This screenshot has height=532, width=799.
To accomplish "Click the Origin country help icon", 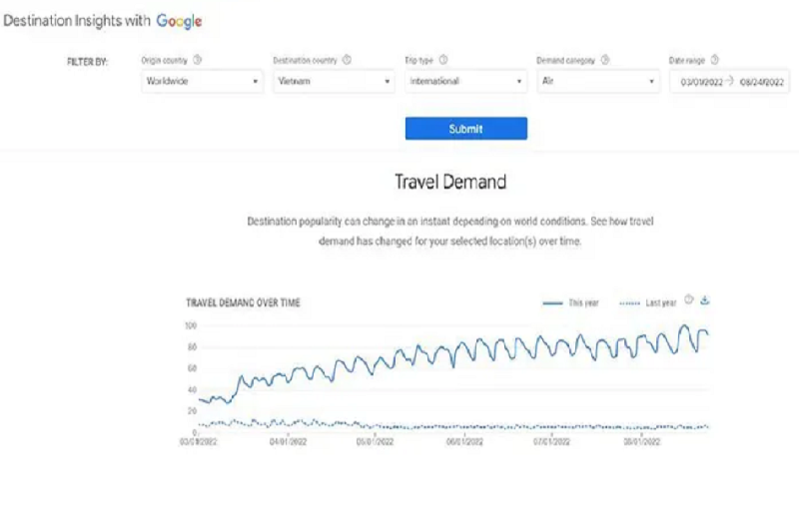I will tap(197, 60).
